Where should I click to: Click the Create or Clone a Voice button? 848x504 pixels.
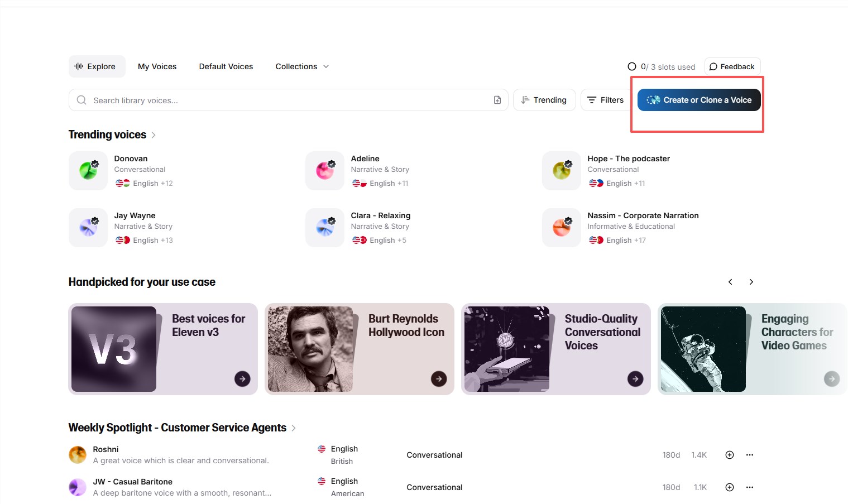[698, 100]
